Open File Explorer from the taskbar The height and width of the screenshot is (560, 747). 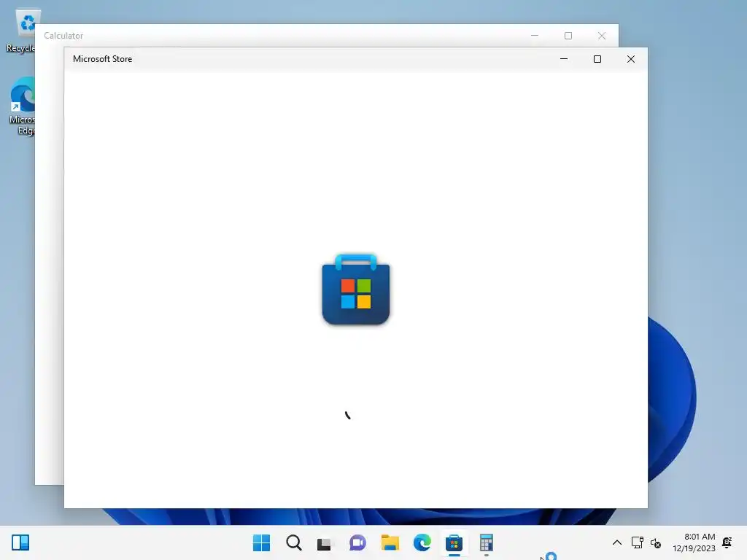tap(390, 542)
